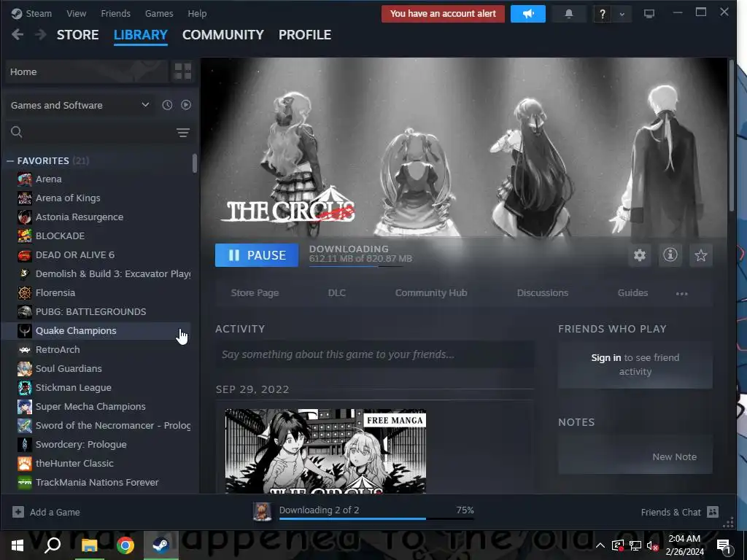Go to PROFILE tab
Viewport: 747px width, 560px height.
pyautogui.click(x=305, y=35)
